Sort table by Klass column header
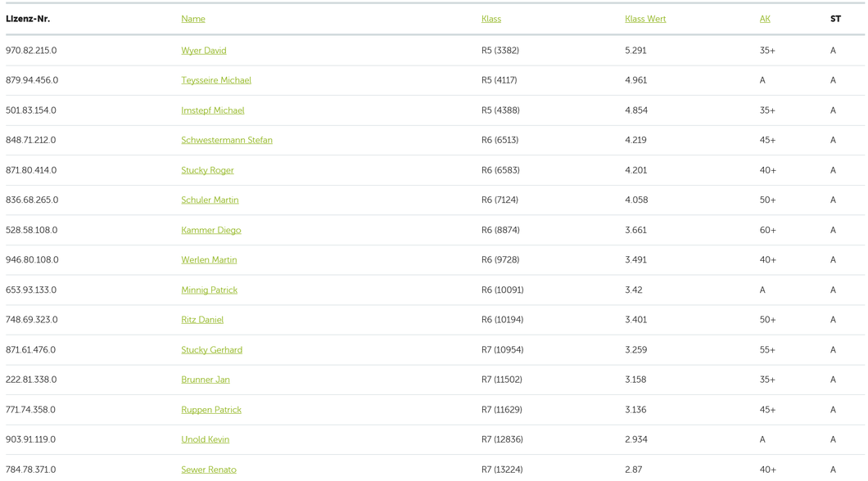Screen dimensions: 868x481 491,19
